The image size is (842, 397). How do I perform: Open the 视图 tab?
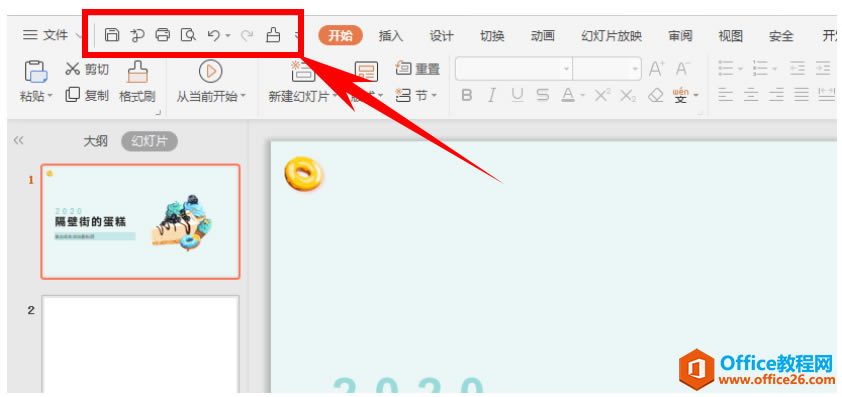[731, 36]
